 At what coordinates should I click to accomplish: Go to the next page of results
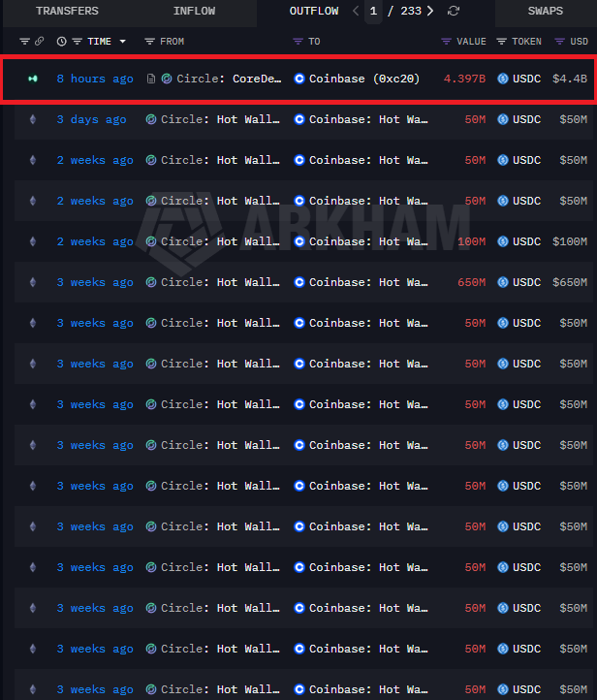click(x=430, y=11)
